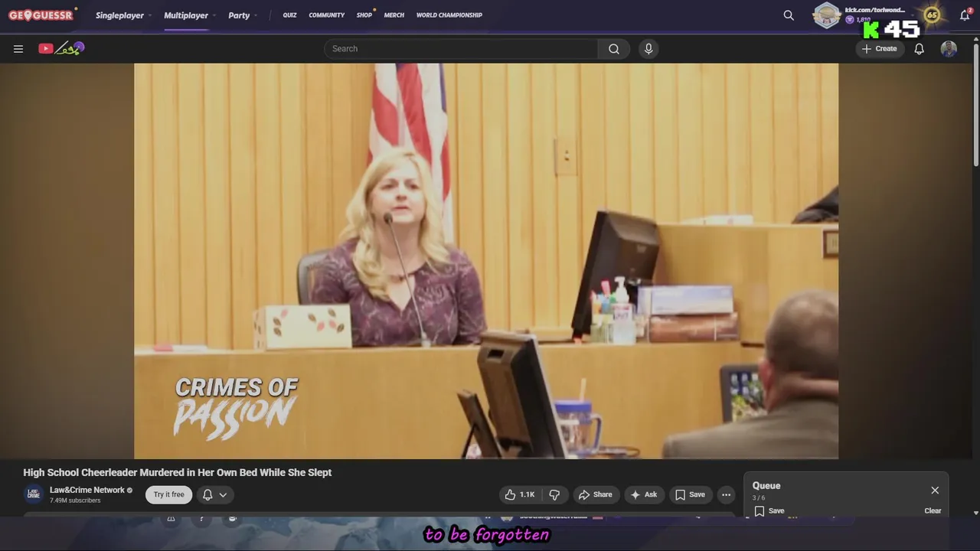Open the YouTube account avatar
Image resolution: width=980 pixels, height=551 pixels.
click(949, 49)
